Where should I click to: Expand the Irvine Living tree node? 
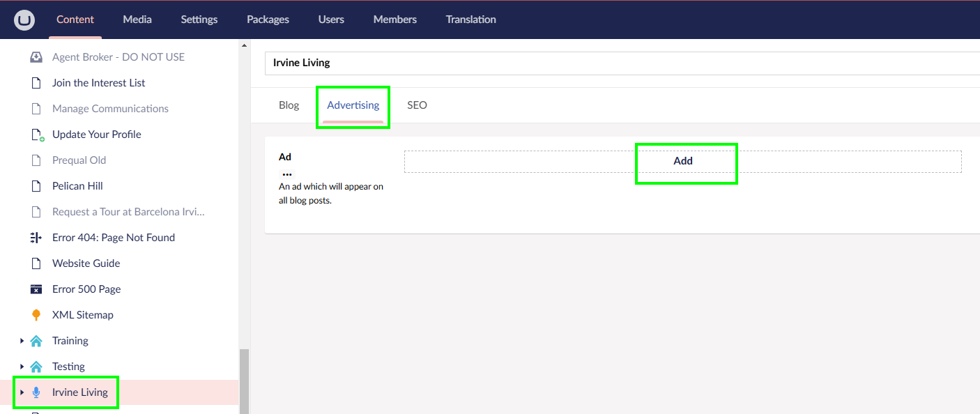pyautogui.click(x=22, y=392)
